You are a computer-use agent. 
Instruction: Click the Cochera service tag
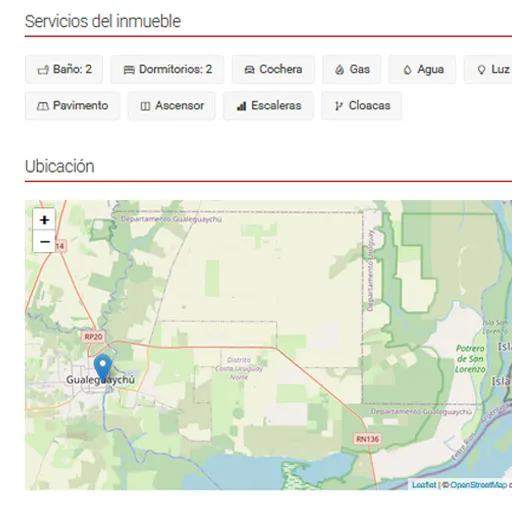273,69
